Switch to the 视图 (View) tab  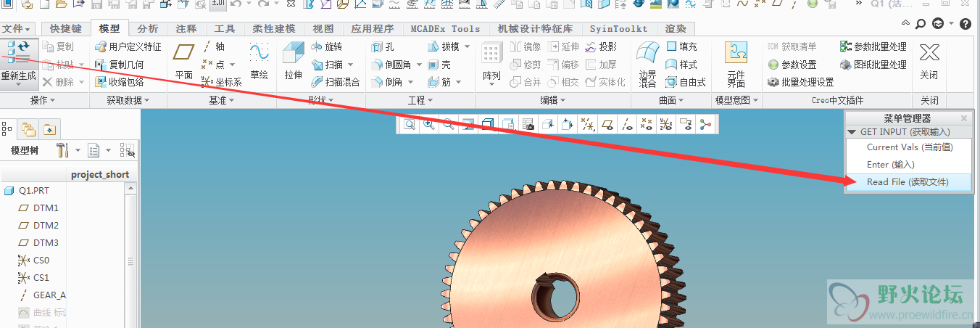323,29
